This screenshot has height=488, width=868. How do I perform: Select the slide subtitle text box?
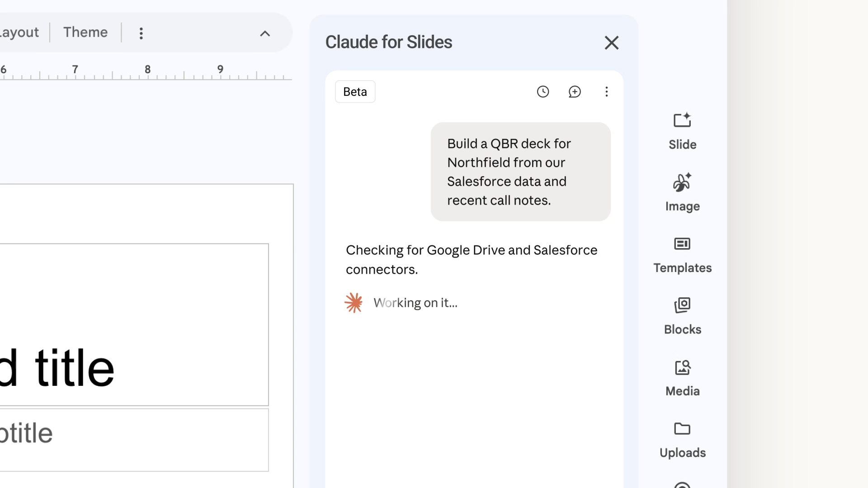coord(134,440)
